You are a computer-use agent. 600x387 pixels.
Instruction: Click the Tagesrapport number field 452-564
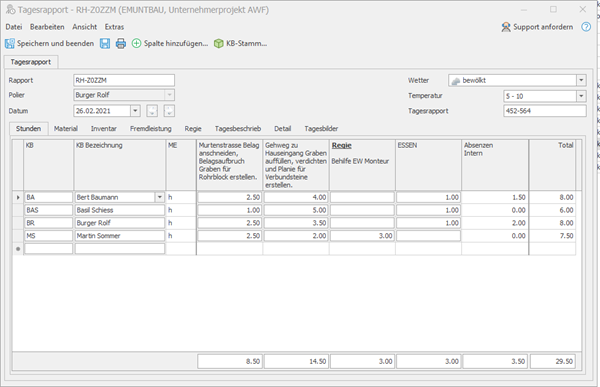tap(545, 111)
